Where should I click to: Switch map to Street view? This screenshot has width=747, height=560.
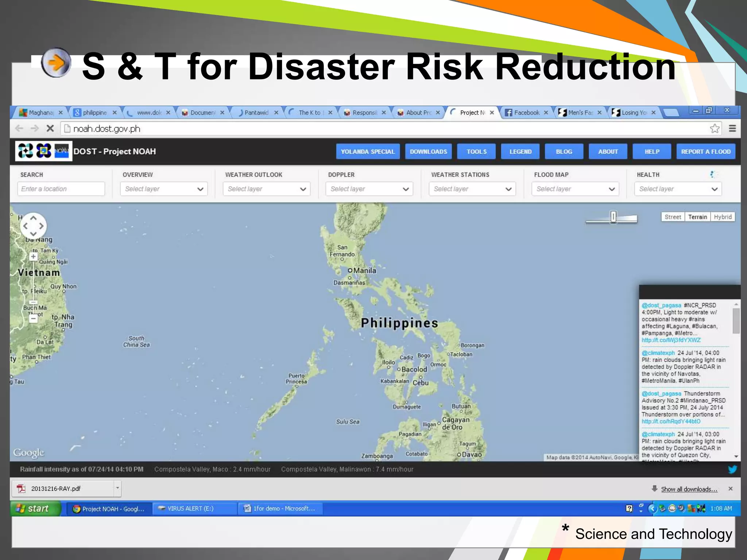(673, 217)
